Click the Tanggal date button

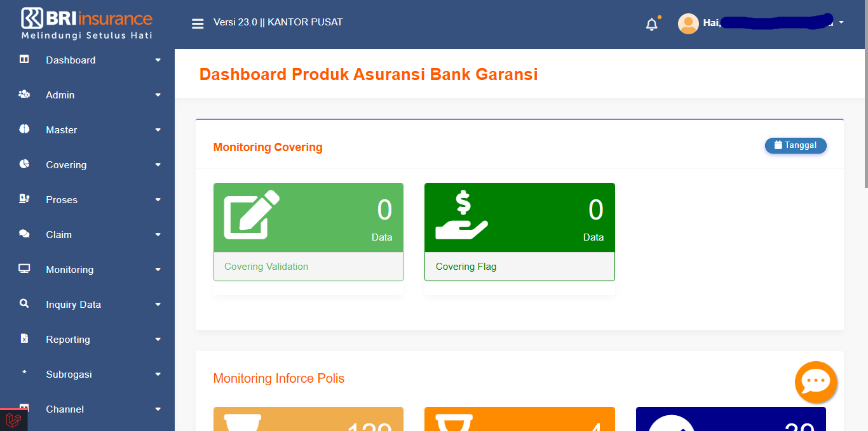796,145
